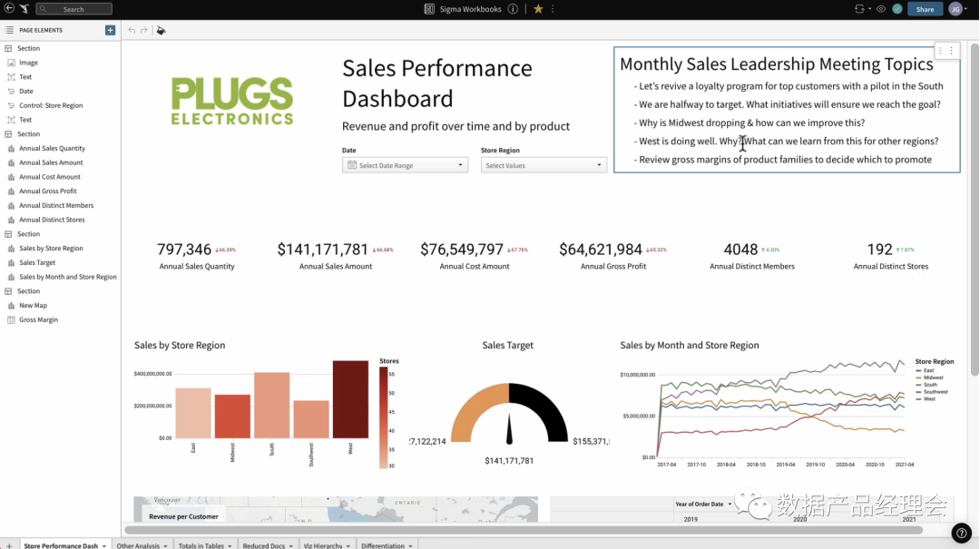The height and width of the screenshot is (549, 980).
Task: Open Viz Hierarchy tab dropdown arrow
Action: pos(348,546)
